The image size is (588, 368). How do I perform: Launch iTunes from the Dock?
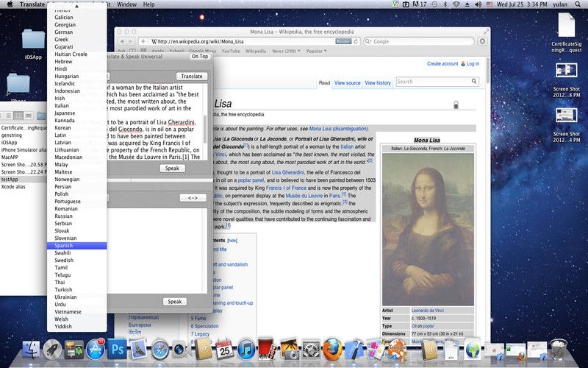(246, 350)
